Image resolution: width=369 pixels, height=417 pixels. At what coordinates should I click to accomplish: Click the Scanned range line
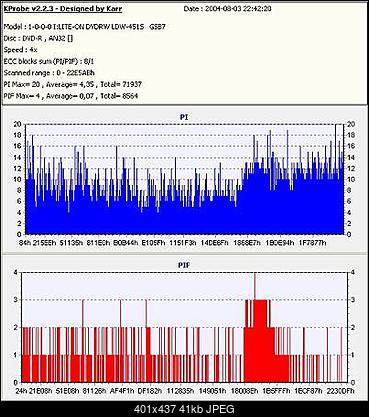point(49,73)
